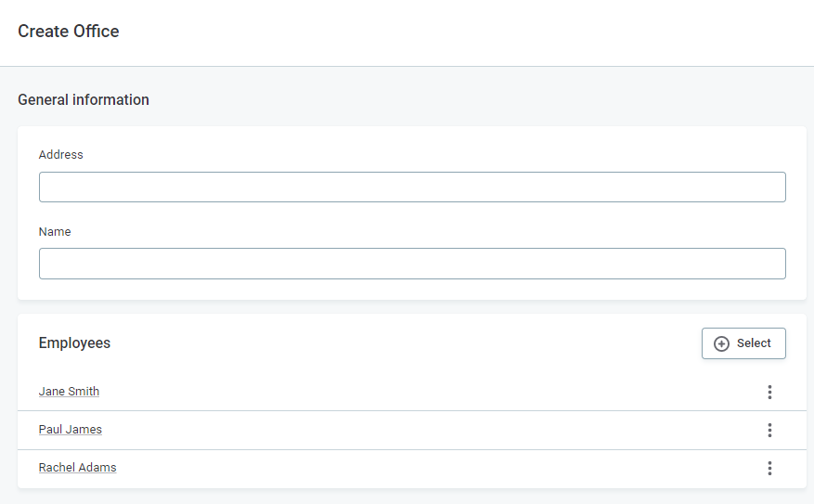Click the Address field label
This screenshot has height=504, width=814.
pyautogui.click(x=61, y=155)
